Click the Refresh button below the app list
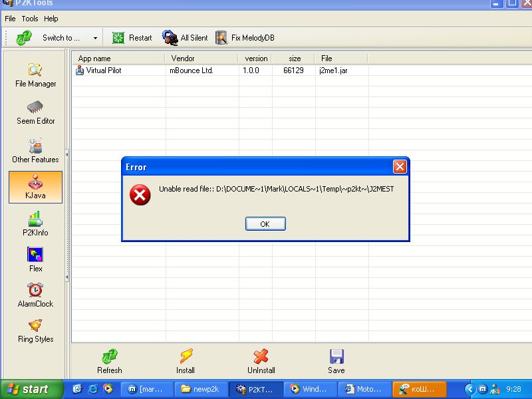Image resolution: width=532 pixels, height=399 pixels. pos(110,362)
